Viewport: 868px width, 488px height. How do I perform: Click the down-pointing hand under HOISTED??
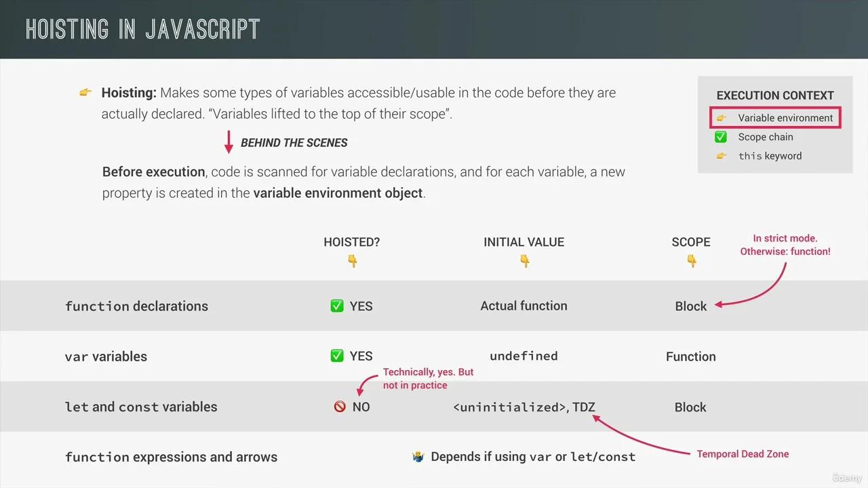click(352, 261)
